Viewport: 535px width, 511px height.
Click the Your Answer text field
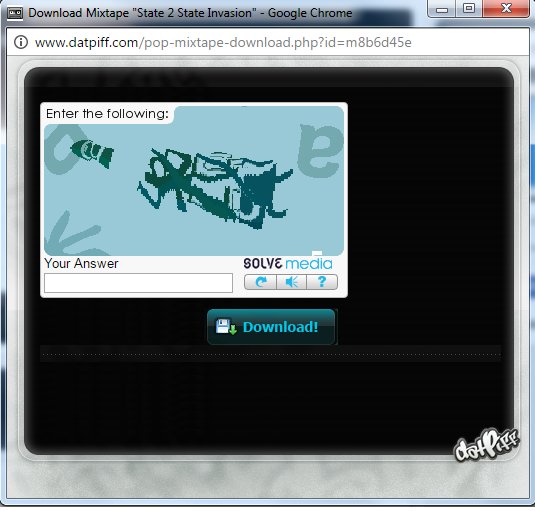point(139,282)
